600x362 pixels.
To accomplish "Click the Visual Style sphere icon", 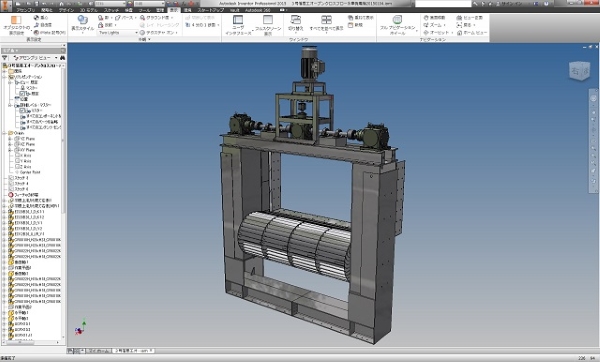I will (83, 20).
